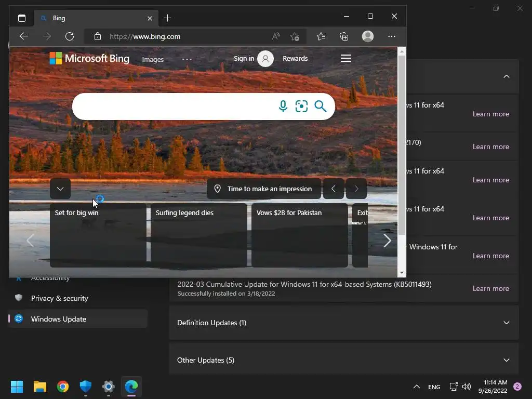Image resolution: width=532 pixels, height=399 pixels.
Task: Open 'Surfing legend dies' news card
Action: click(199, 235)
